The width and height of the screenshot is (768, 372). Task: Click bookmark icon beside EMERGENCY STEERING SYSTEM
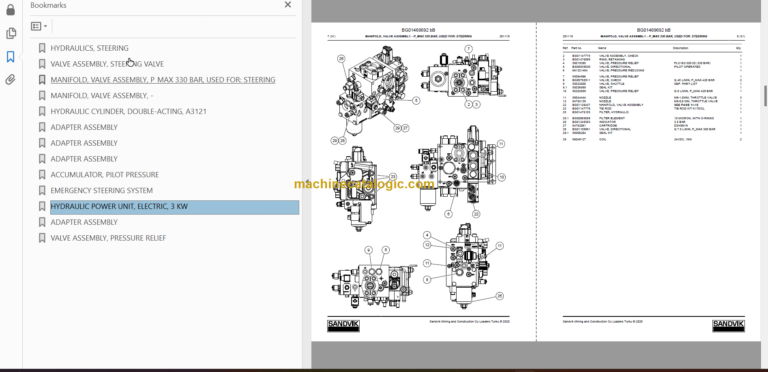coord(42,190)
